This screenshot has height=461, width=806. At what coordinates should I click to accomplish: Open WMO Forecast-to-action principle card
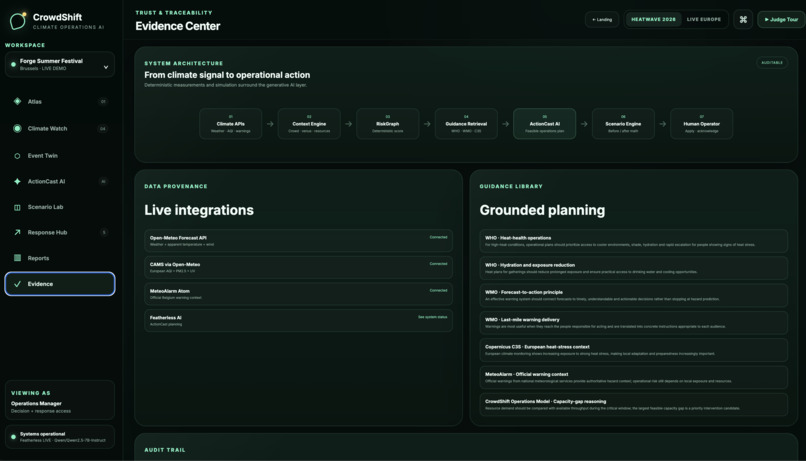point(633,295)
